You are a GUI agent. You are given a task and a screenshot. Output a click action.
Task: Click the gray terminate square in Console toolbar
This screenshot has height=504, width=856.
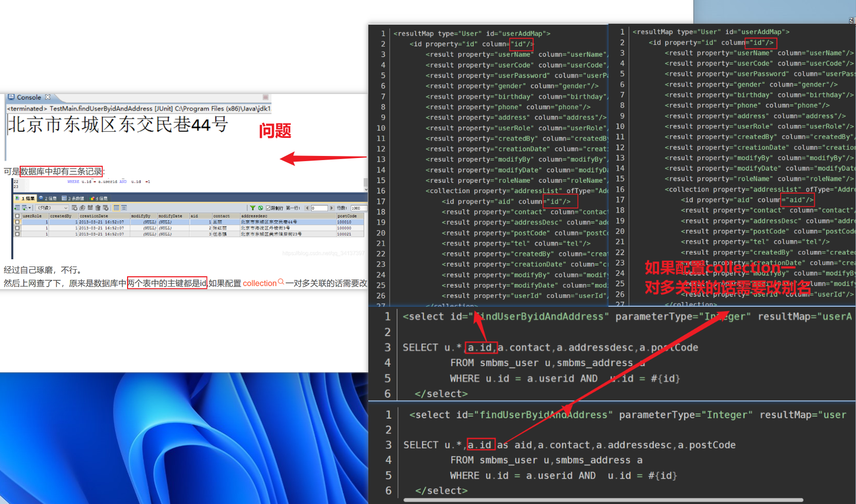point(266,97)
